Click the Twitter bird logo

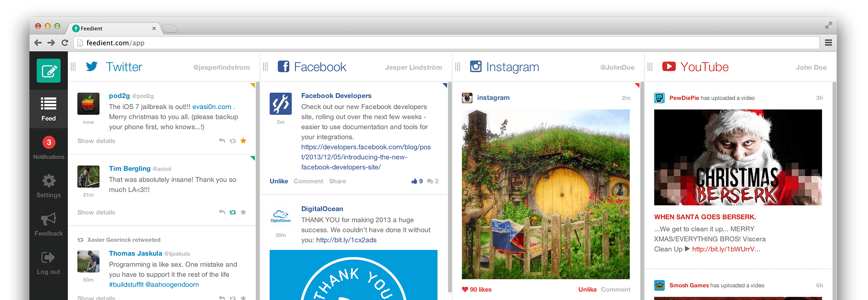(x=92, y=67)
